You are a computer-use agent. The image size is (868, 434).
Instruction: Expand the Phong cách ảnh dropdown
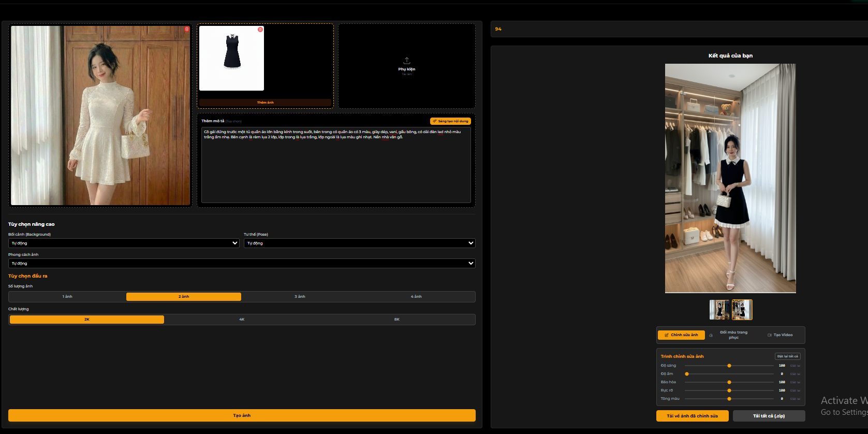(241, 263)
